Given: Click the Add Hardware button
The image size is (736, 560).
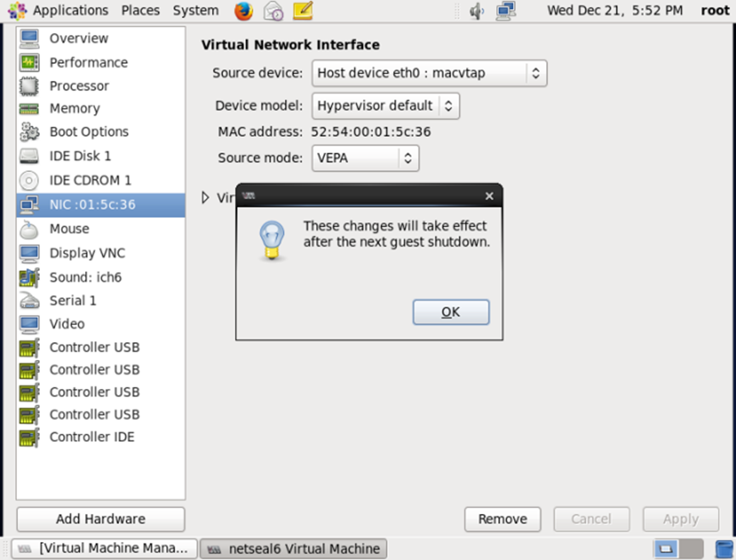Looking at the screenshot, I should click(101, 519).
